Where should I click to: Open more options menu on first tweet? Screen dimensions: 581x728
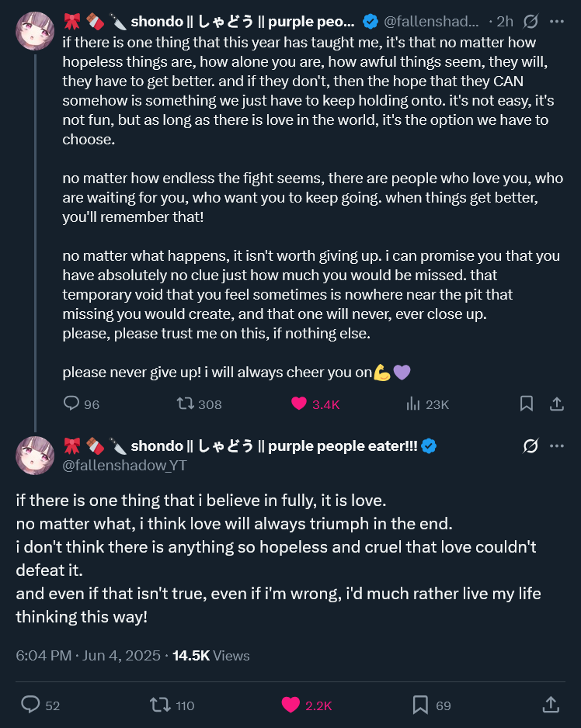click(x=556, y=22)
